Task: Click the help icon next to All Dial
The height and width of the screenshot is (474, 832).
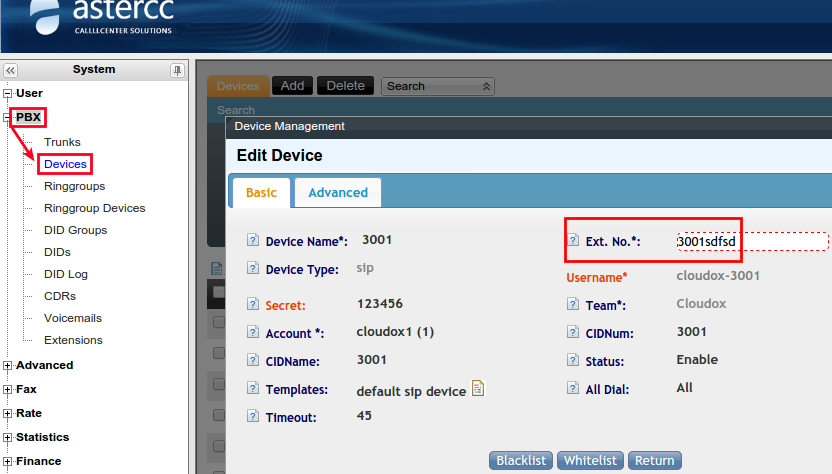Action: pos(573,389)
